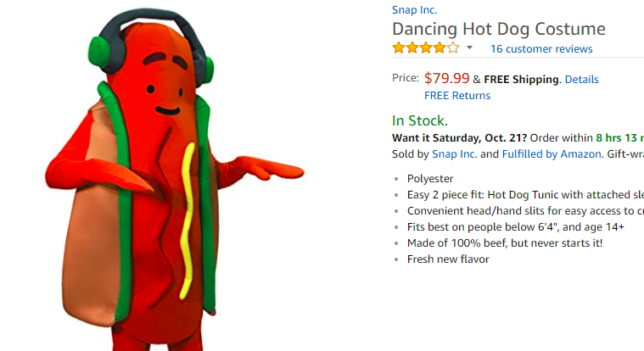This screenshot has width=644, height=351.
Task: Click the Fresh new flavor bullet
Action: [448, 259]
